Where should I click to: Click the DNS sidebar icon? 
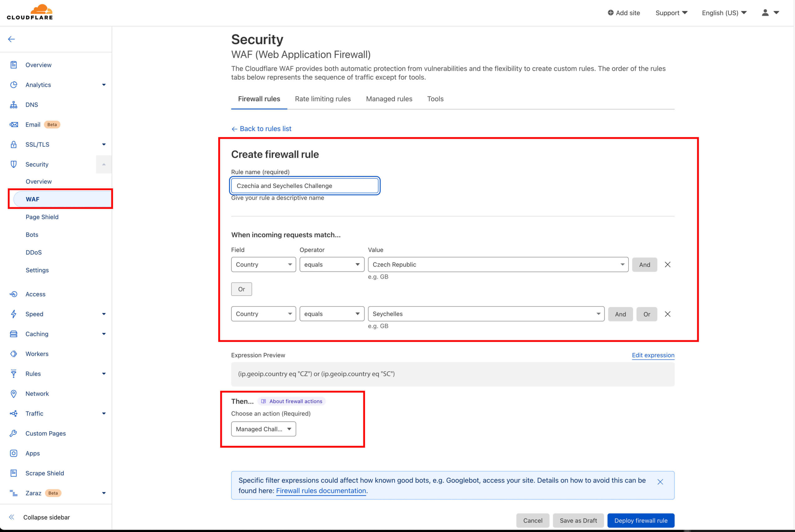(14, 104)
